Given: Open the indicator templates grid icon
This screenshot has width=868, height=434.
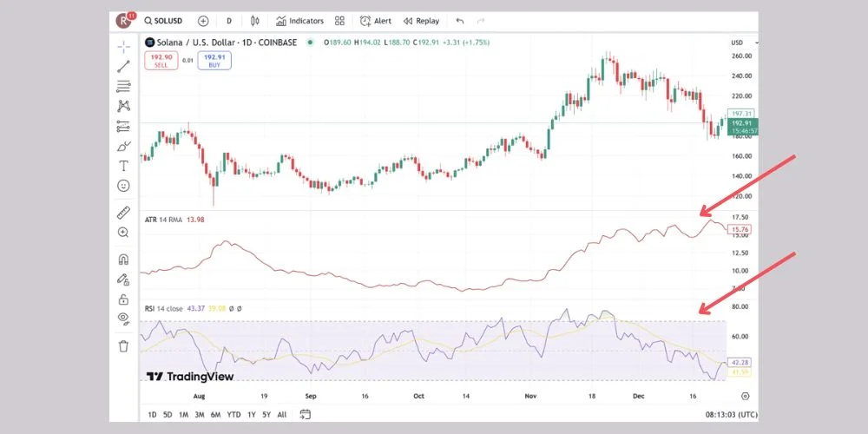Looking at the screenshot, I should (x=339, y=21).
